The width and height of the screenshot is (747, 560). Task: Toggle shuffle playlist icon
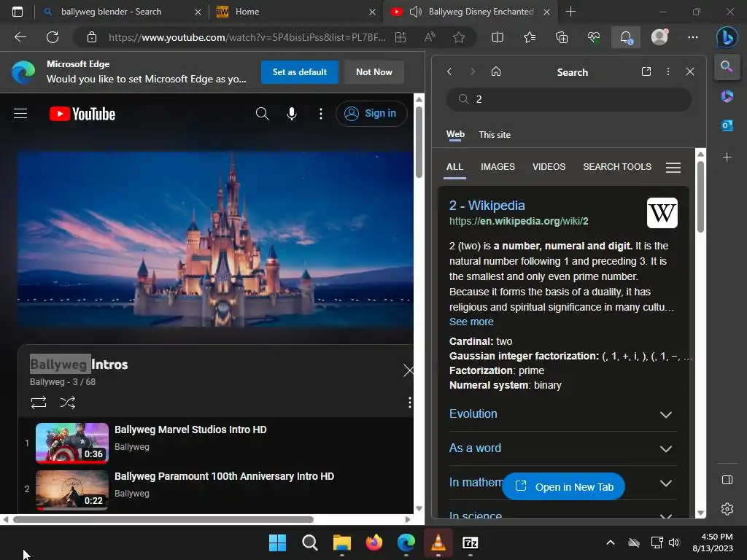click(68, 402)
